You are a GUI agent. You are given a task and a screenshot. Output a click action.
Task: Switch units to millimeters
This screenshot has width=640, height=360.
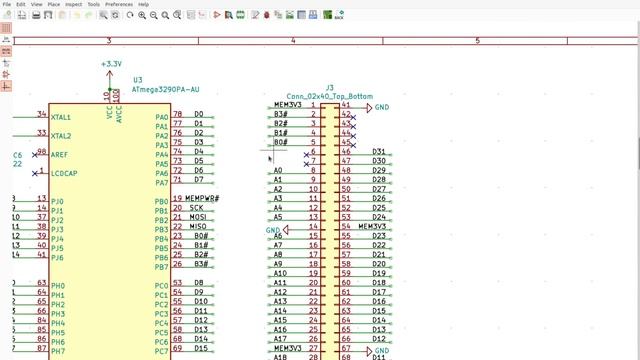click(x=6, y=51)
